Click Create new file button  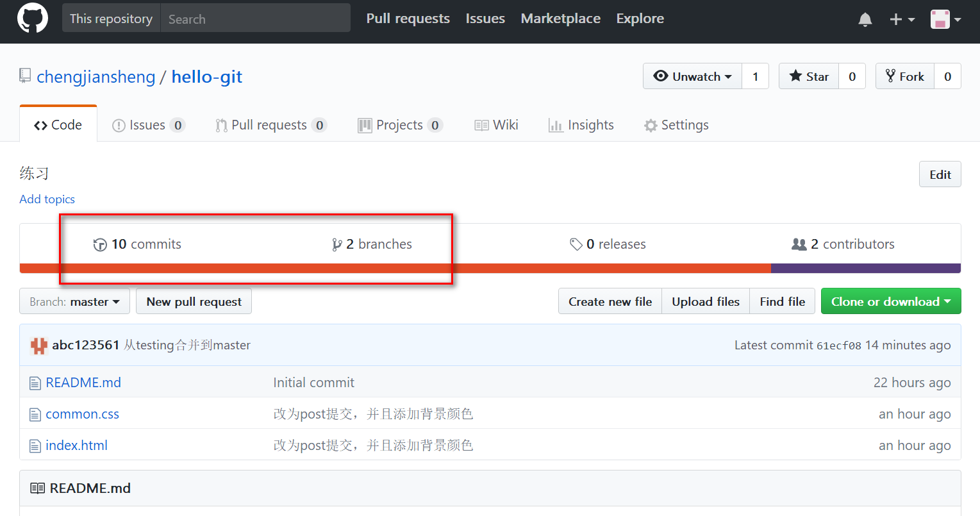610,301
